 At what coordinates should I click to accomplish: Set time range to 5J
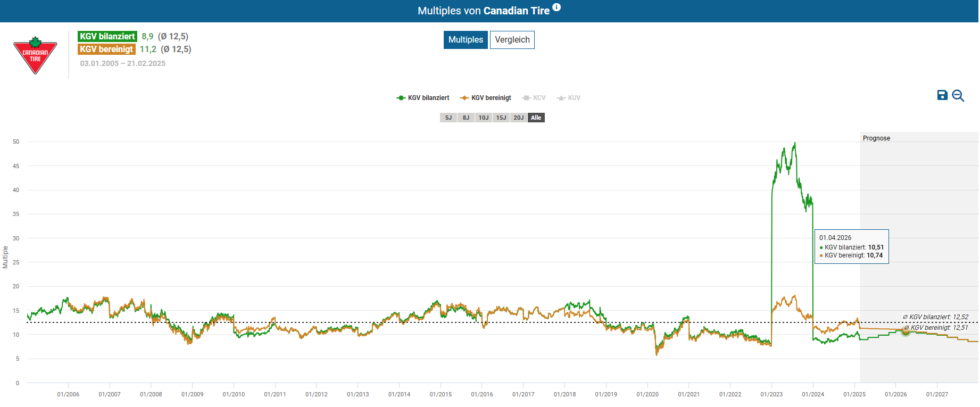[449, 118]
